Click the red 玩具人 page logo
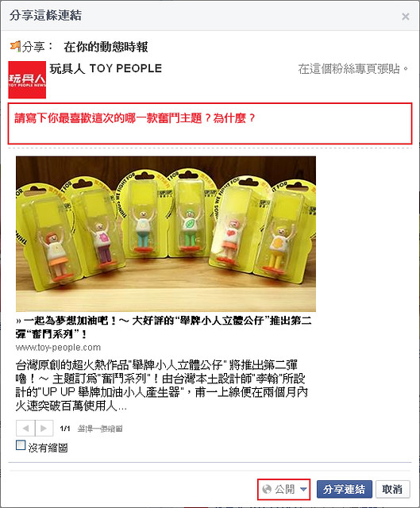This screenshot has width=420, height=508. pos(27,79)
